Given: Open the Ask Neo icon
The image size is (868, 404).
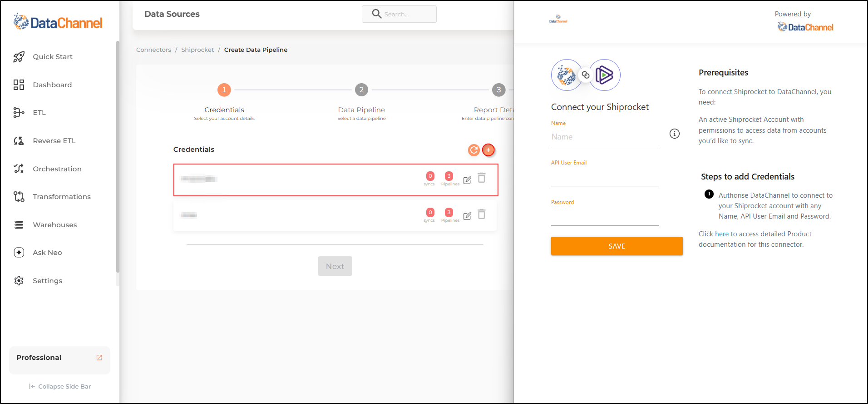Looking at the screenshot, I should coord(19,253).
